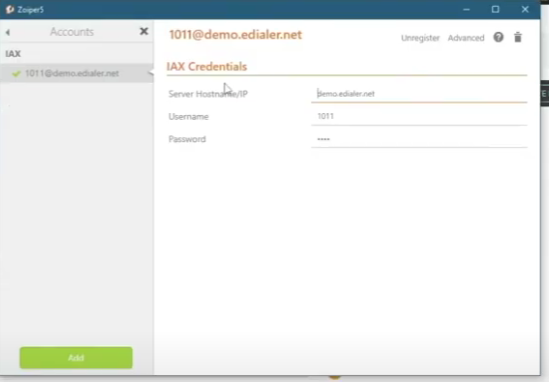Click the green registered checkmark icon
Viewport: 549px width, 382px height.
(x=16, y=74)
